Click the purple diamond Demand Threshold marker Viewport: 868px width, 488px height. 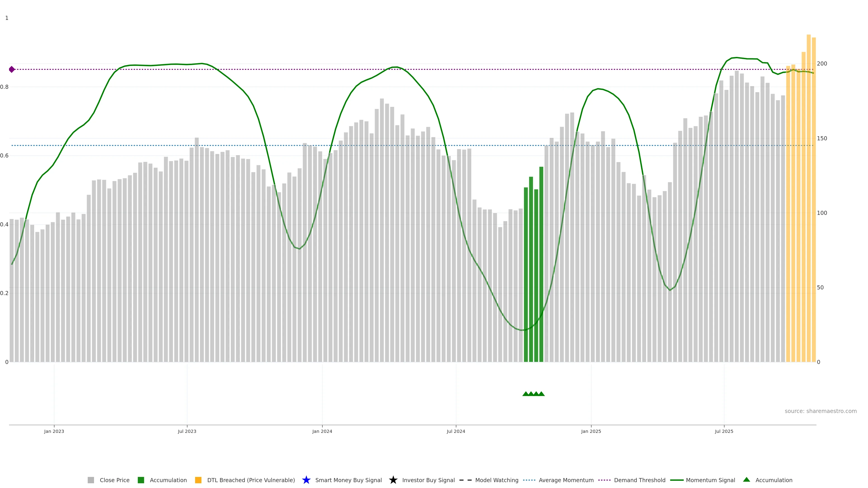click(x=12, y=69)
